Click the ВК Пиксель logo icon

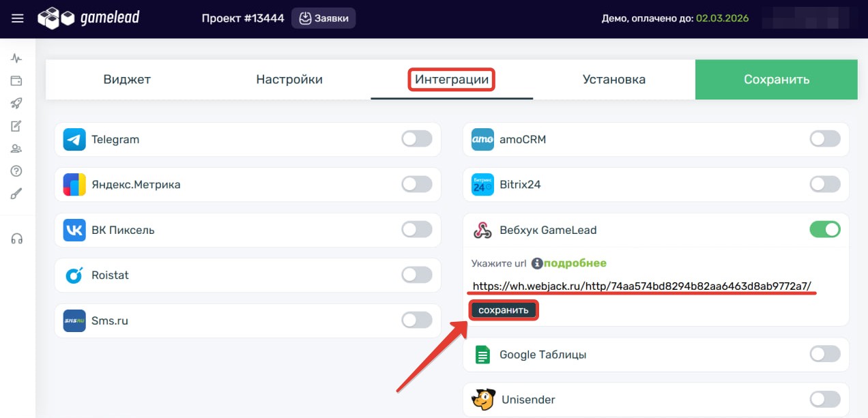point(74,230)
